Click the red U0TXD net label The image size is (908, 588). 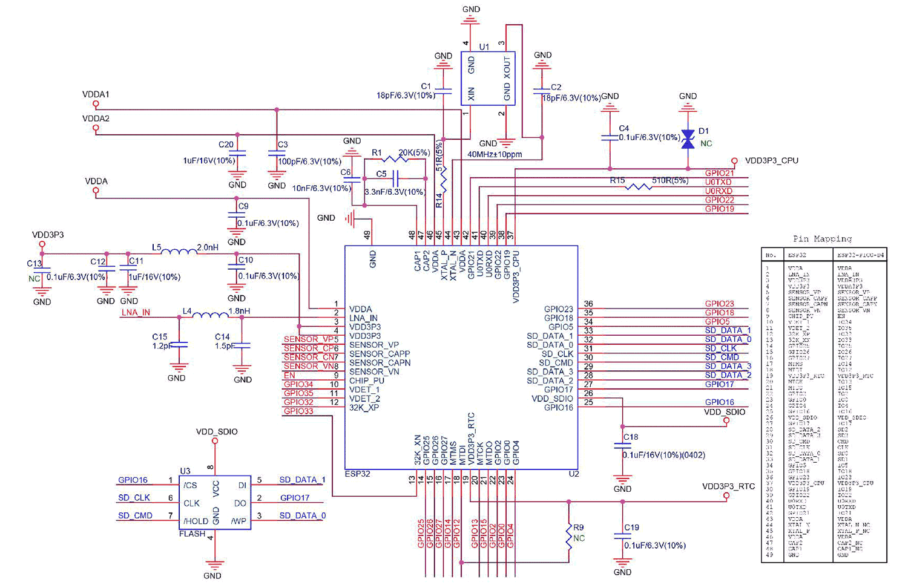tap(719, 182)
